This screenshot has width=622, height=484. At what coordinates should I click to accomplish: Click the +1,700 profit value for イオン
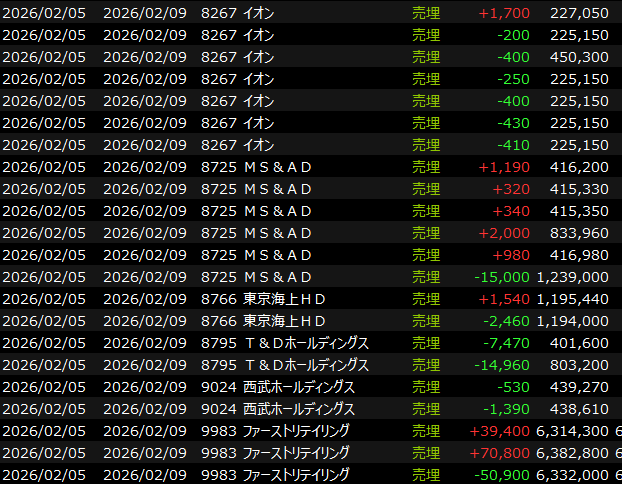pos(506,13)
